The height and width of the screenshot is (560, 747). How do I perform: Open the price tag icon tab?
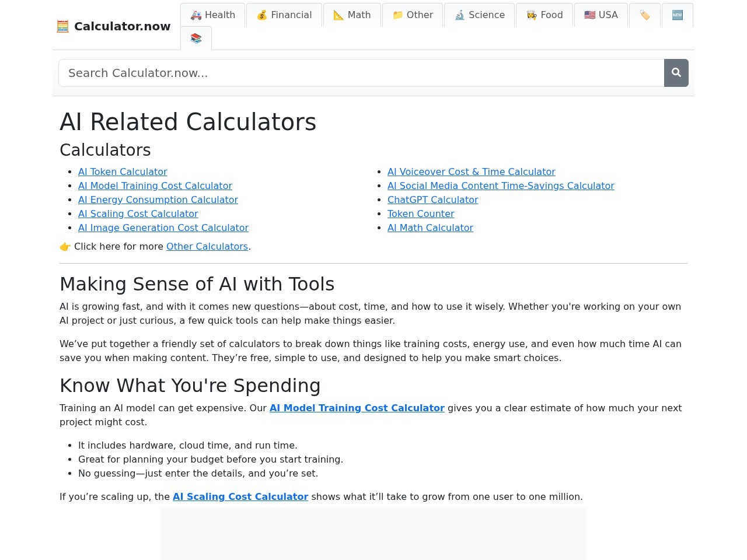[x=644, y=15]
